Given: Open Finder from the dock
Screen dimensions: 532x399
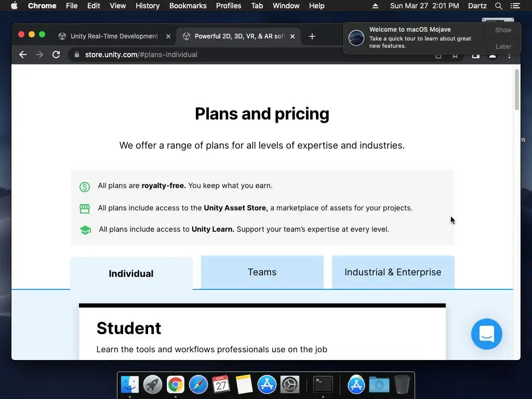Looking at the screenshot, I should [130, 385].
